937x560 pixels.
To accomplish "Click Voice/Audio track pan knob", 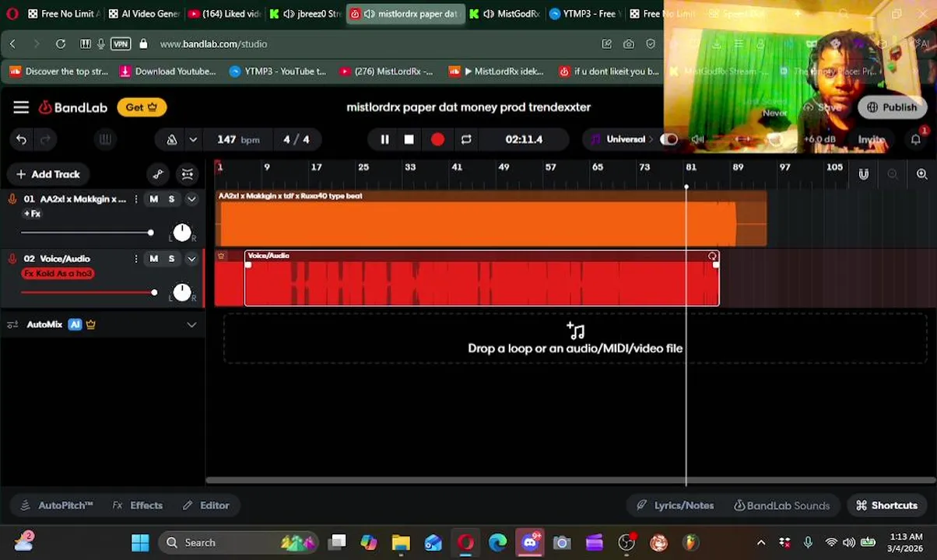I will (181, 292).
